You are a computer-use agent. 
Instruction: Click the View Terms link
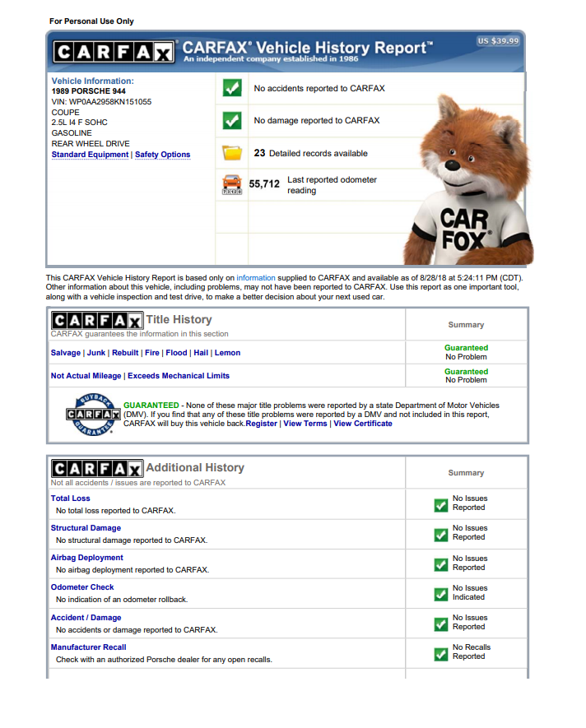(305, 424)
